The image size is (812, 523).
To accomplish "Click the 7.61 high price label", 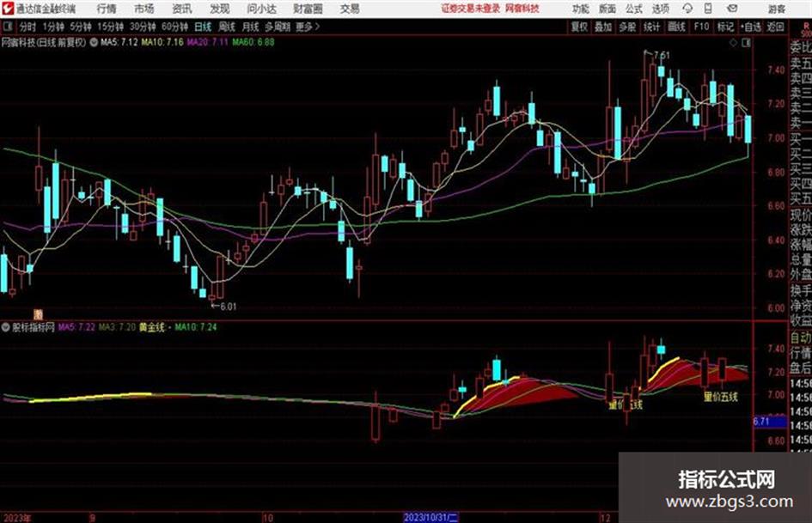I will pos(662,55).
